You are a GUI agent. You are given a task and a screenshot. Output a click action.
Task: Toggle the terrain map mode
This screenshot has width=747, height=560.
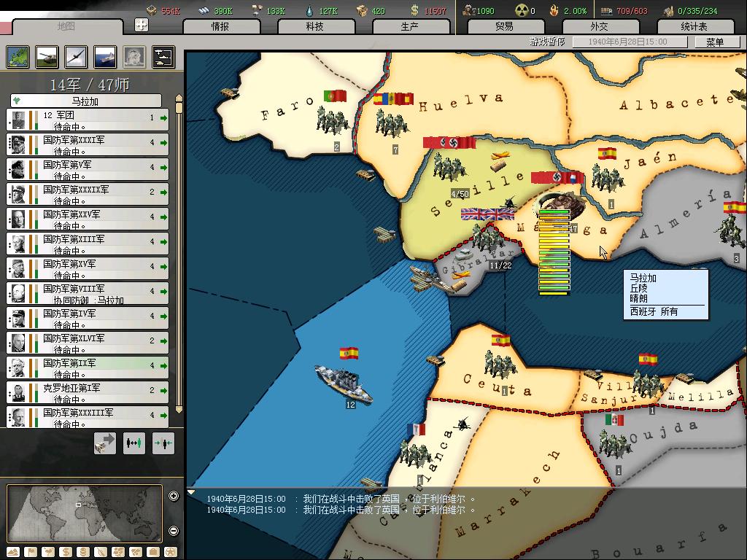13,552
